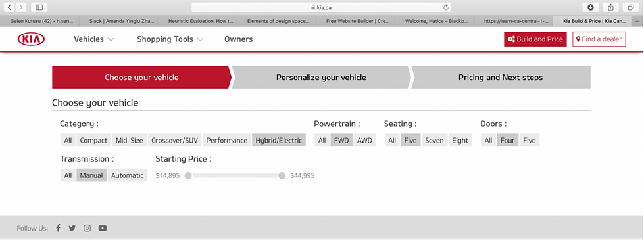Filter the category to Performance

[227, 141]
